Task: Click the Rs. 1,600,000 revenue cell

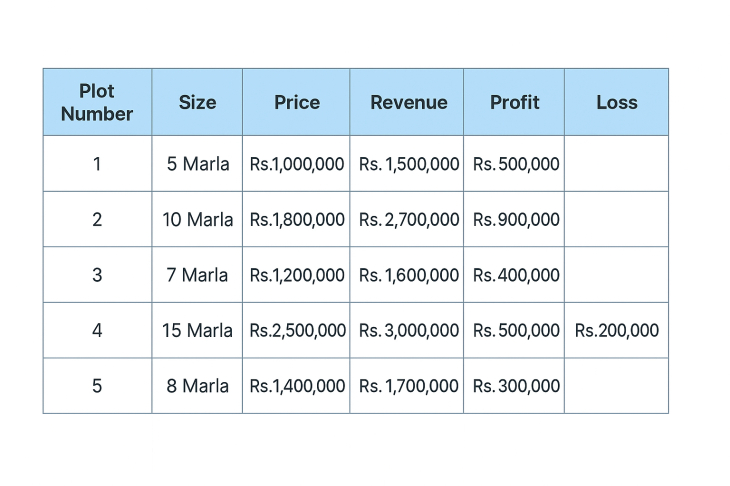Action: coord(409,275)
